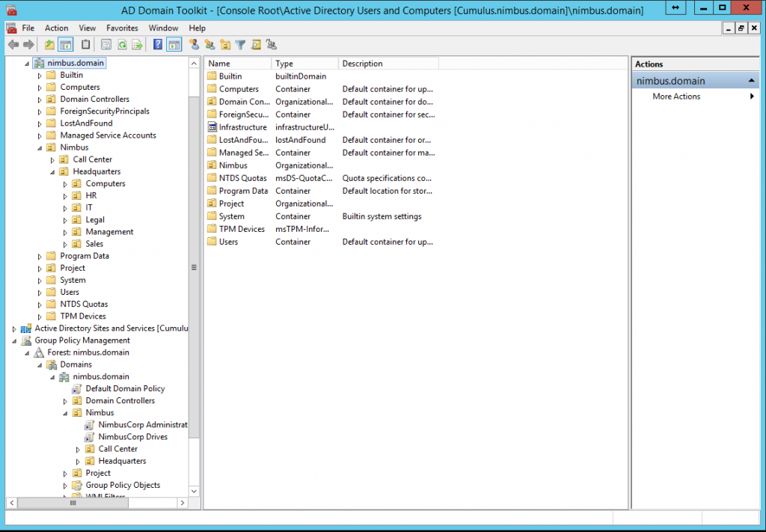Open the Window menu

(x=164, y=28)
